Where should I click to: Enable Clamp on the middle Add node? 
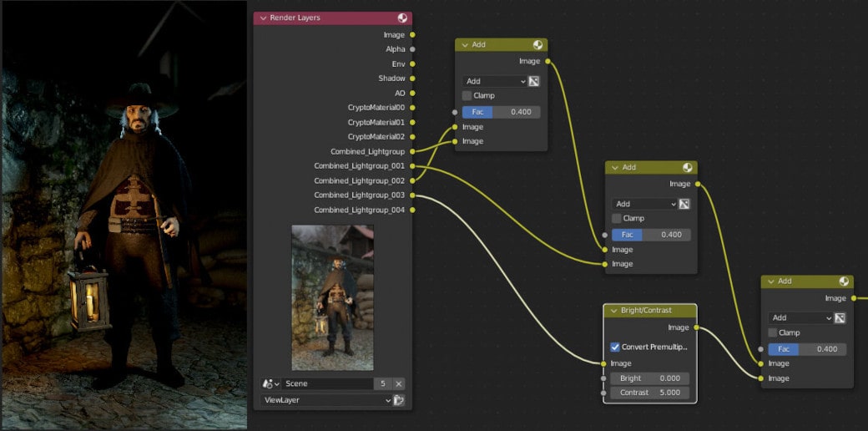pyautogui.click(x=617, y=218)
